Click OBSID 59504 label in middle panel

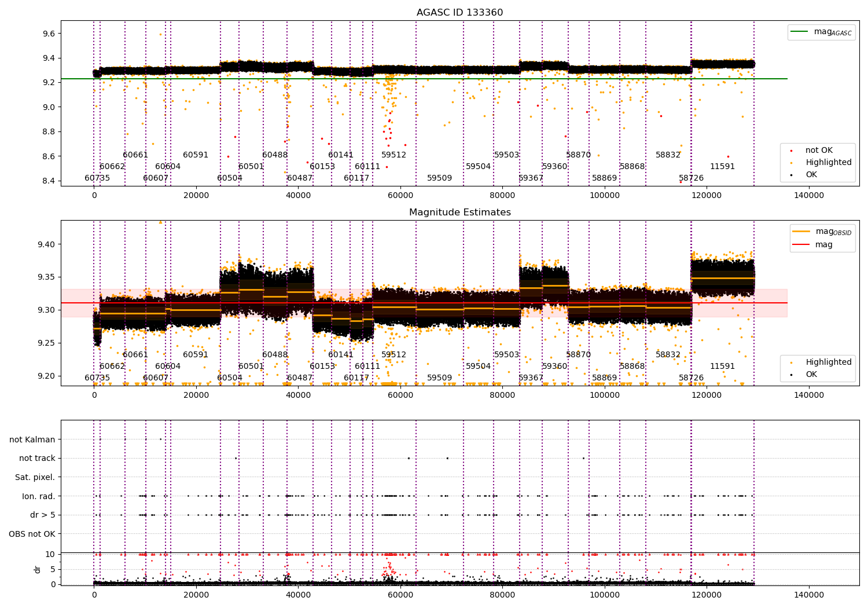click(479, 366)
